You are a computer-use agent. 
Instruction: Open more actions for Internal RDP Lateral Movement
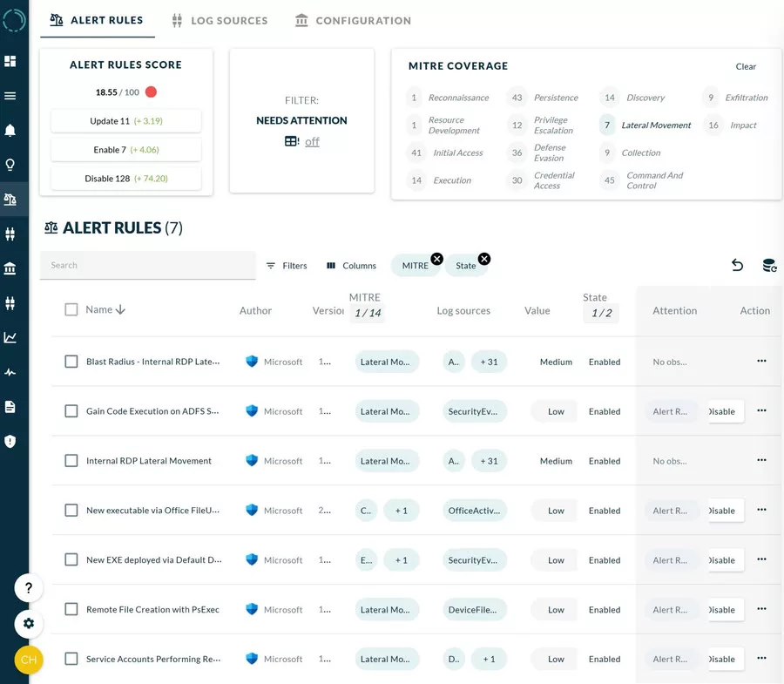tap(761, 460)
